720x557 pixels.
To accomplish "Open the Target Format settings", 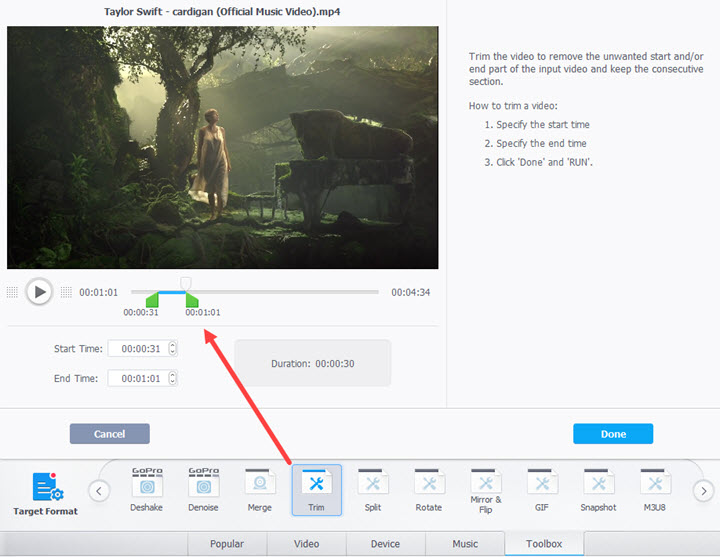I will [x=45, y=494].
